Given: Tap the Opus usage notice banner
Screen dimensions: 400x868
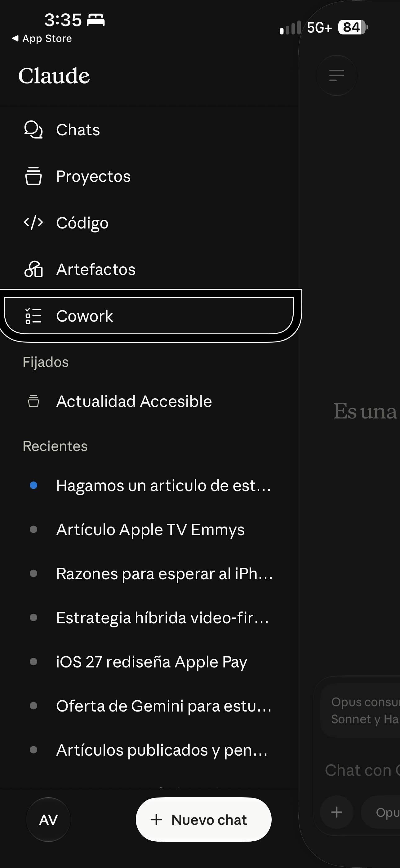Looking at the screenshot, I should click(360, 710).
